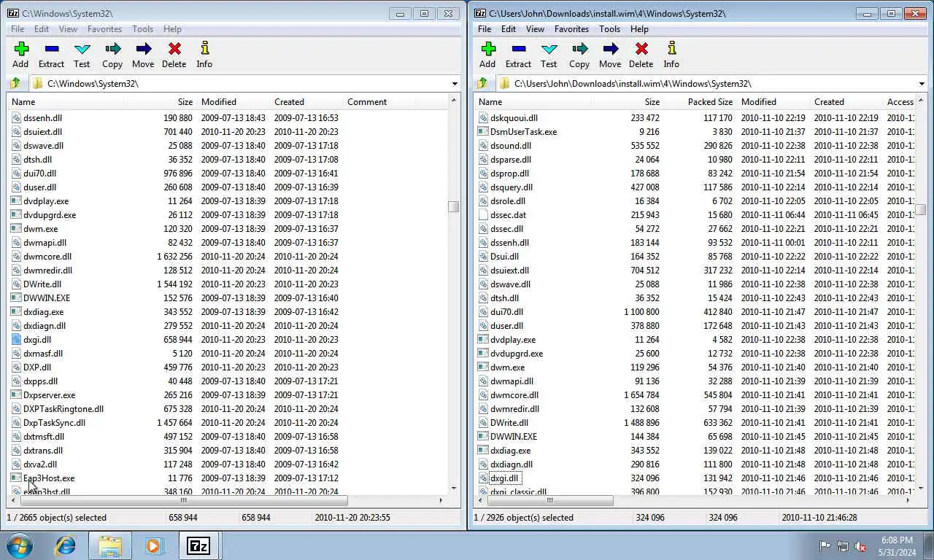Open Windows Media Player from taskbar
The image size is (934, 560).
click(154, 545)
